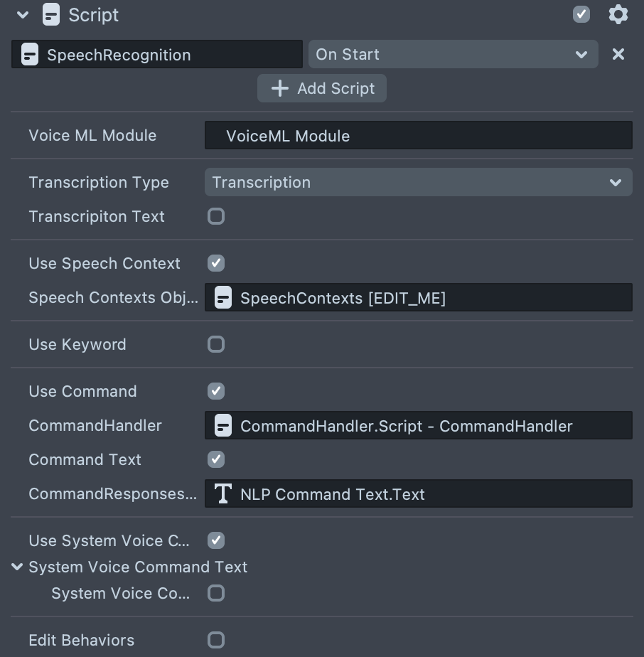Click the SpeechRecognition script file icon

30,55
